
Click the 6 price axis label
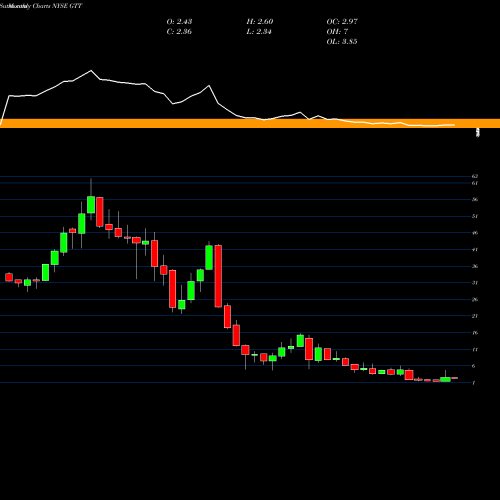click(x=474, y=366)
